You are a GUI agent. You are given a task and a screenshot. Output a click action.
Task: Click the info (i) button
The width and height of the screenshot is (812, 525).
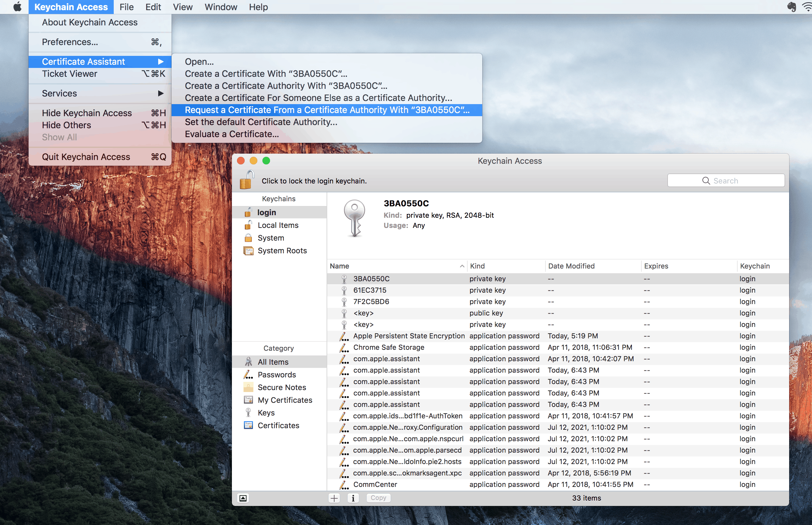(353, 498)
